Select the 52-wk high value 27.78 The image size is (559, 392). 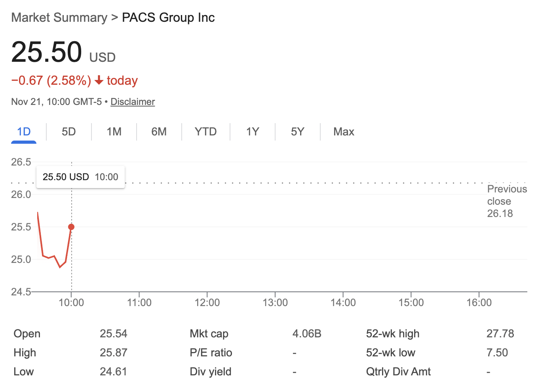[500, 333]
